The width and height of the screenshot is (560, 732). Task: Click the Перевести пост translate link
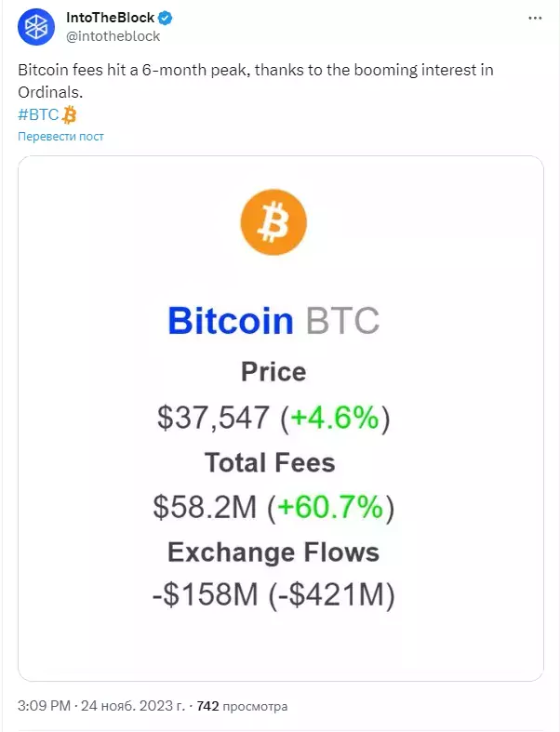(x=60, y=137)
